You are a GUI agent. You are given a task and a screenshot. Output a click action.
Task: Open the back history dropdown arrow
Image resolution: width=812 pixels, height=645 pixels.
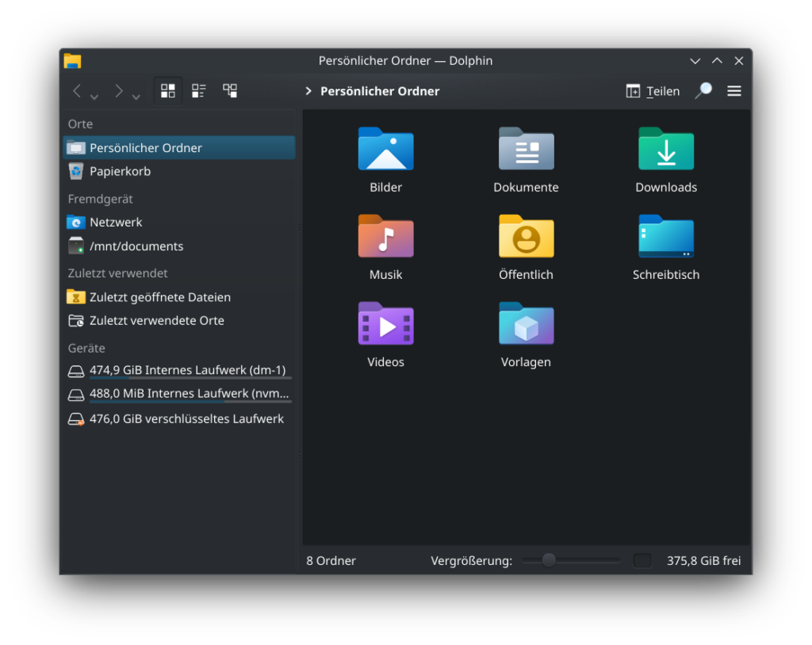click(94, 97)
